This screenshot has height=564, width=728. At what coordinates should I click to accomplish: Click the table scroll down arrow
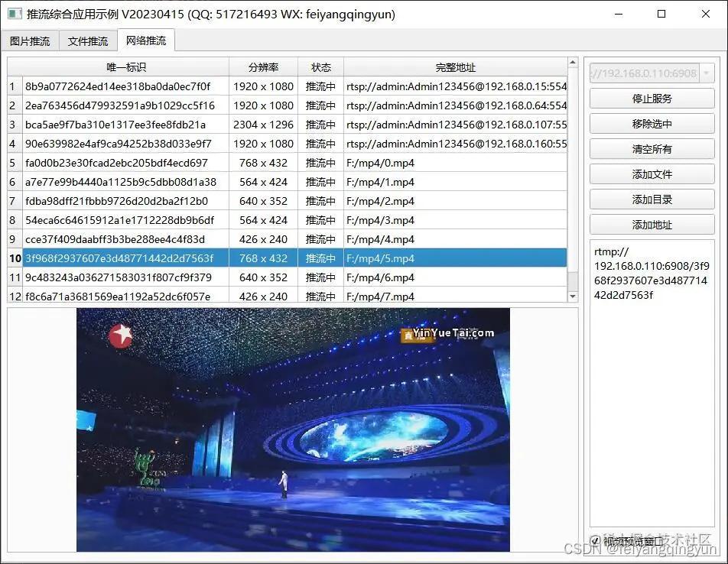(x=573, y=296)
